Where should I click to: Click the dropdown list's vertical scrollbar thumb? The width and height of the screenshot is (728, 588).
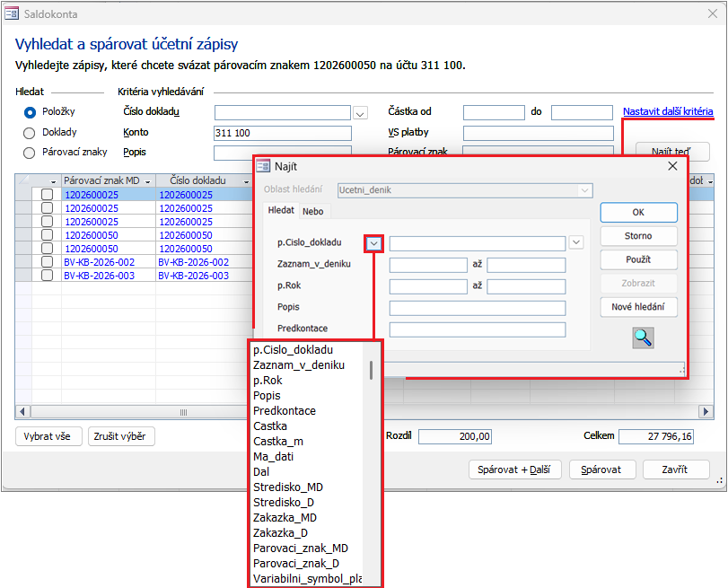(371, 370)
